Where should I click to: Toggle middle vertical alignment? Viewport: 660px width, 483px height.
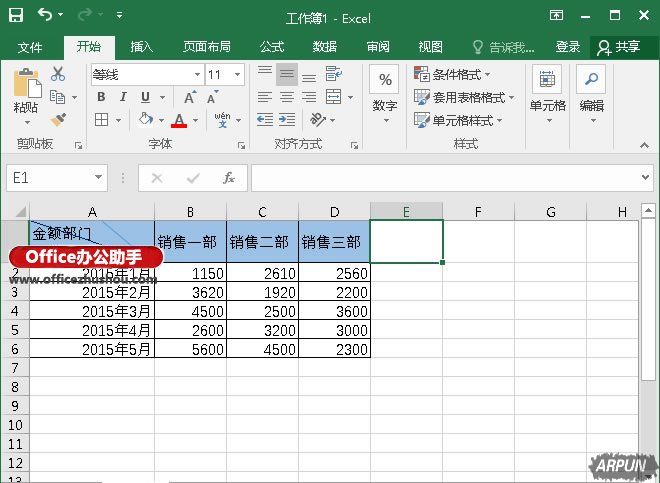[287, 75]
